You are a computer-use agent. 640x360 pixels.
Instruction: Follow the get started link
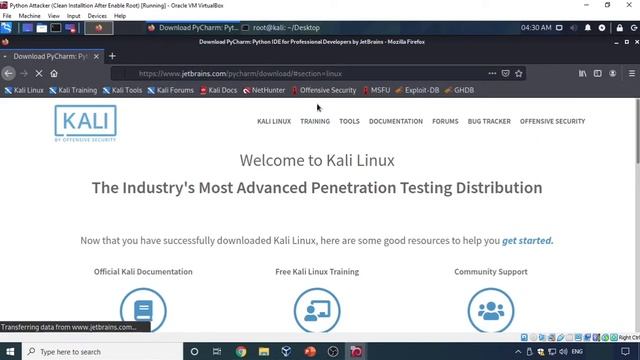(528, 241)
